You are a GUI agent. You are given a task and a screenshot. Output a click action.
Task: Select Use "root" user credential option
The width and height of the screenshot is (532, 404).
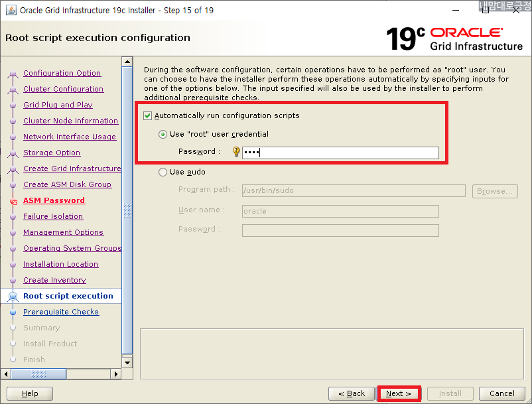(163, 134)
